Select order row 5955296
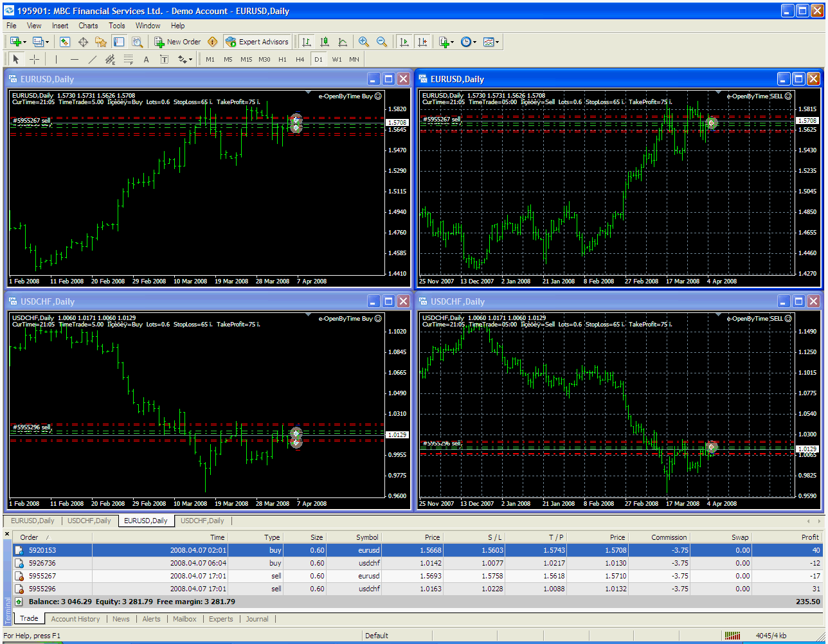 (x=418, y=589)
